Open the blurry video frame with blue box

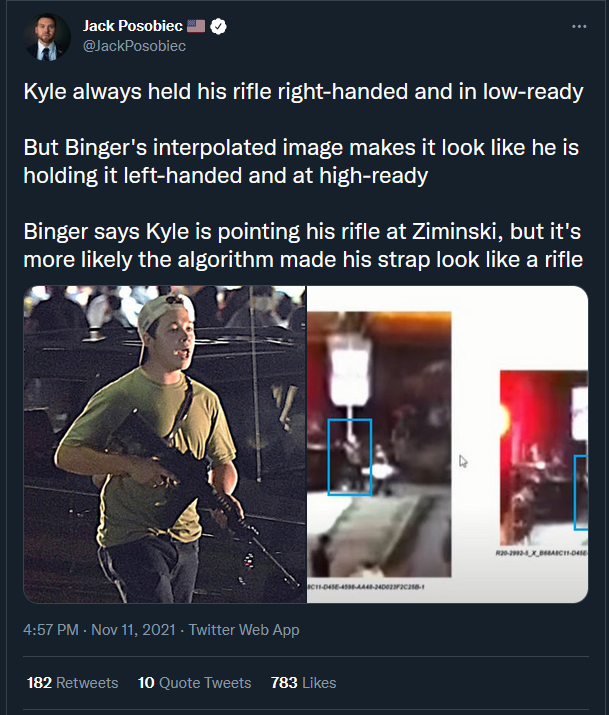point(379,445)
